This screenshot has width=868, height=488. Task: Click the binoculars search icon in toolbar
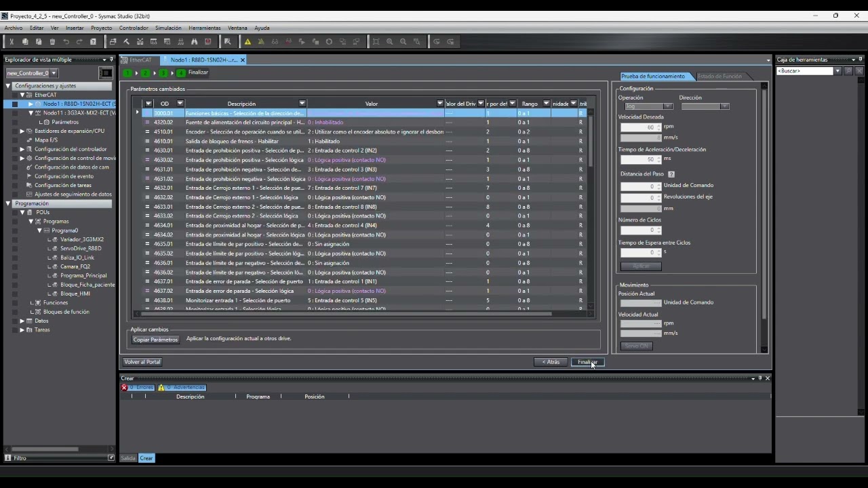coord(194,42)
